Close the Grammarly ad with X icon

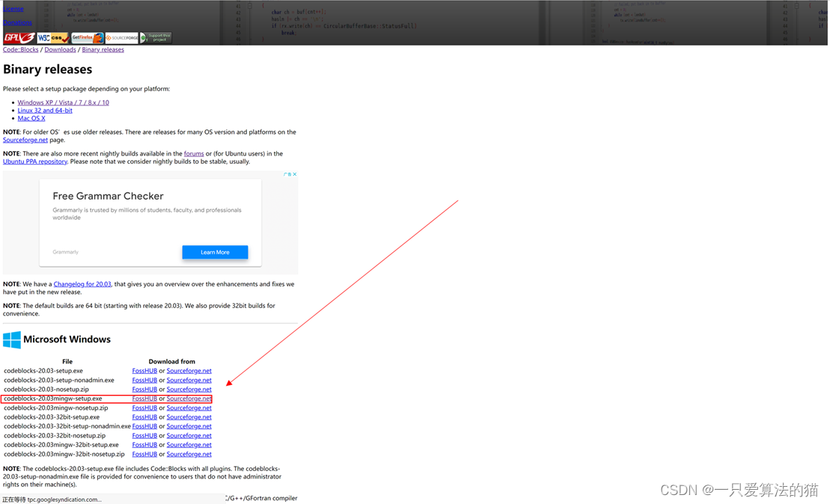(295, 174)
